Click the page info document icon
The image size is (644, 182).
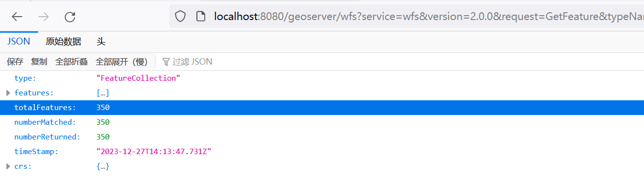click(x=200, y=17)
